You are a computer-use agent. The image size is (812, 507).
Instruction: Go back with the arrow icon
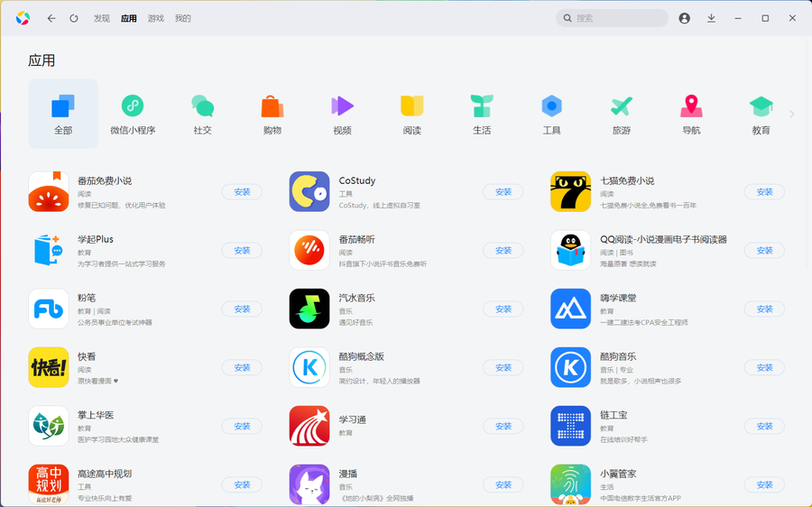coord(51,18)
